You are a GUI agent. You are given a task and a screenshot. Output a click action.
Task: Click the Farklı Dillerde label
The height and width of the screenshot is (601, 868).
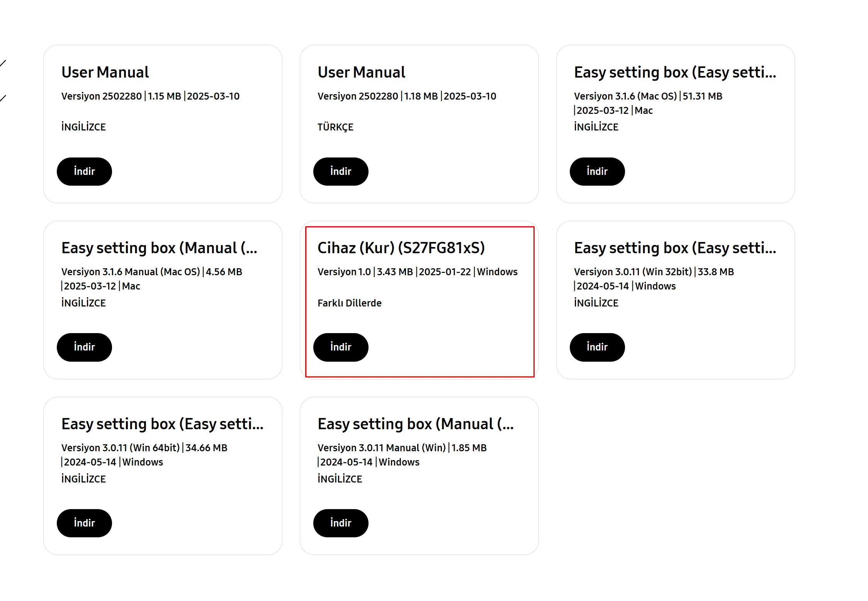click(x=349, y=303)
